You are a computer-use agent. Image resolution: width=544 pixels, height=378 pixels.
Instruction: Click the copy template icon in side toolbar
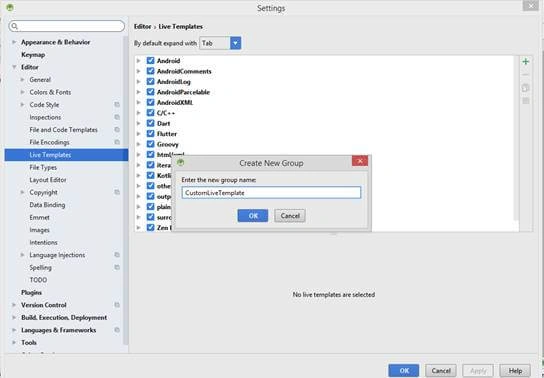pyautogui.click(x=526, y=88)
